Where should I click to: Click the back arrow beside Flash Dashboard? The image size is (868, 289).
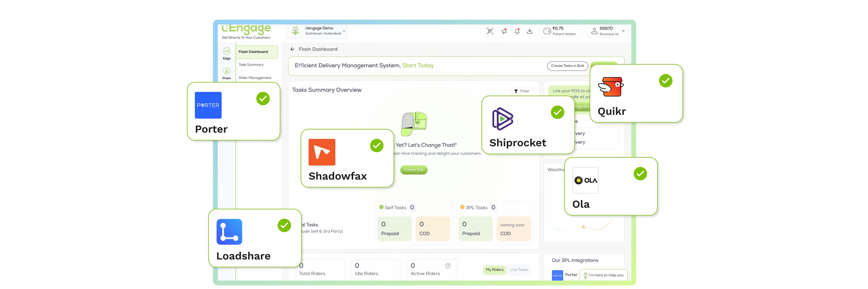tap(292, 49)
